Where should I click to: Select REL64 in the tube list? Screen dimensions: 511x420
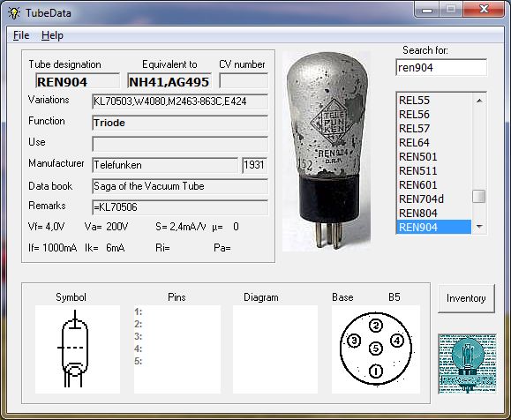(x=433, y=142)
